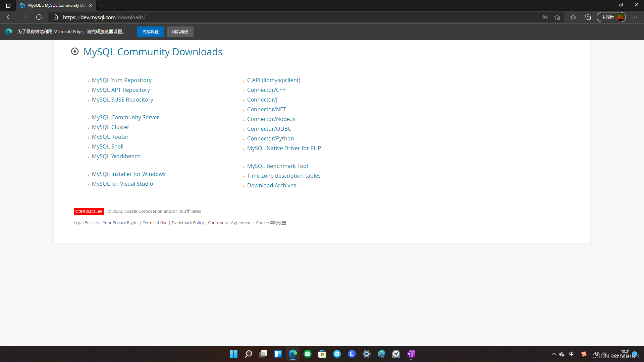The width and height of the screenshot is (644, 362).
Task: Open MySQL Installer for Windows link
Action: click(x=128, y=174)
